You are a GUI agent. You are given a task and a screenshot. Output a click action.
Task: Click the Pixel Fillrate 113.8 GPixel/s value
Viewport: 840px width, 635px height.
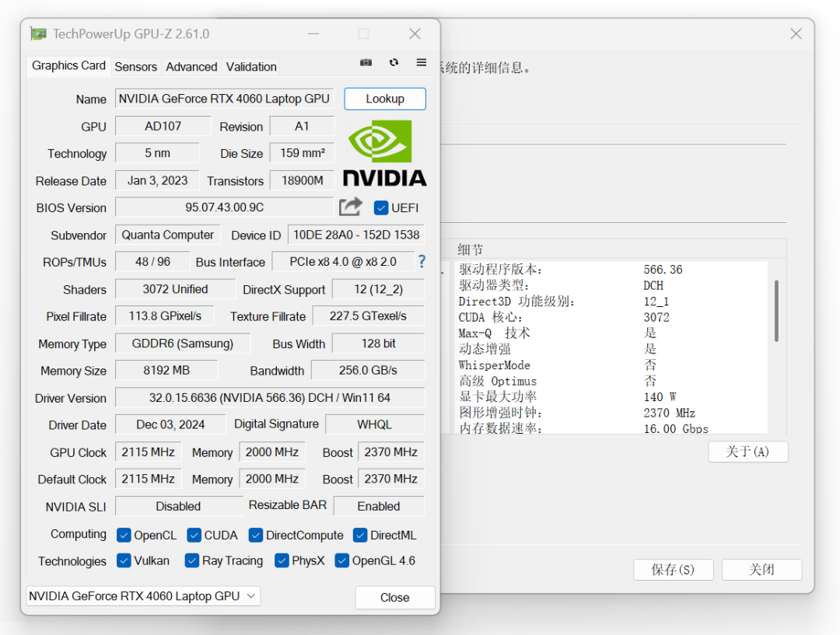point(164,316)
